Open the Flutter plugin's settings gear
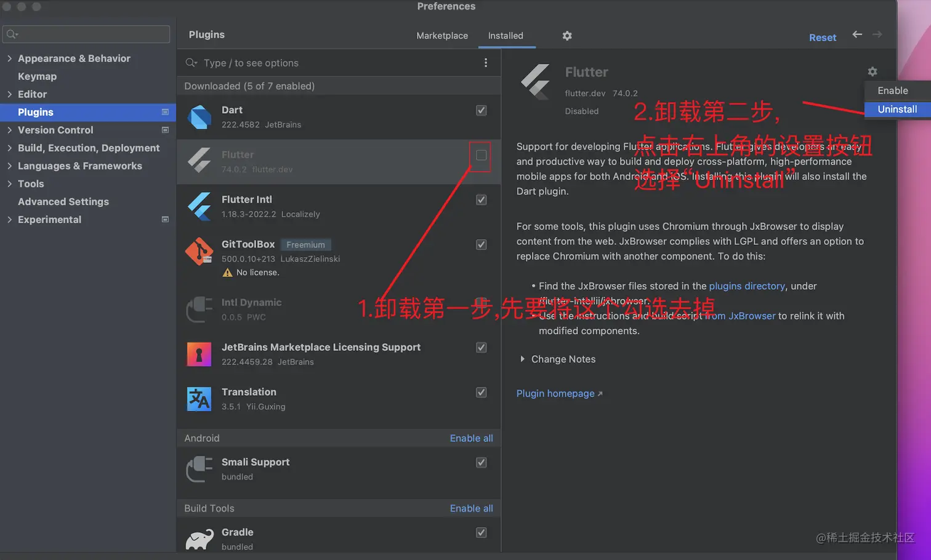 pyautogui.click(x=873, y=71)
